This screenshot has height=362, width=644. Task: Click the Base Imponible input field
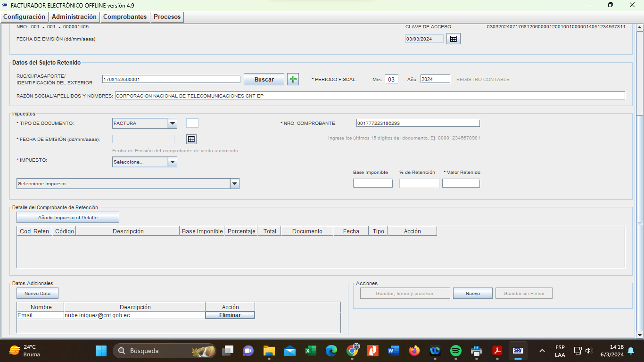point(372,183)
